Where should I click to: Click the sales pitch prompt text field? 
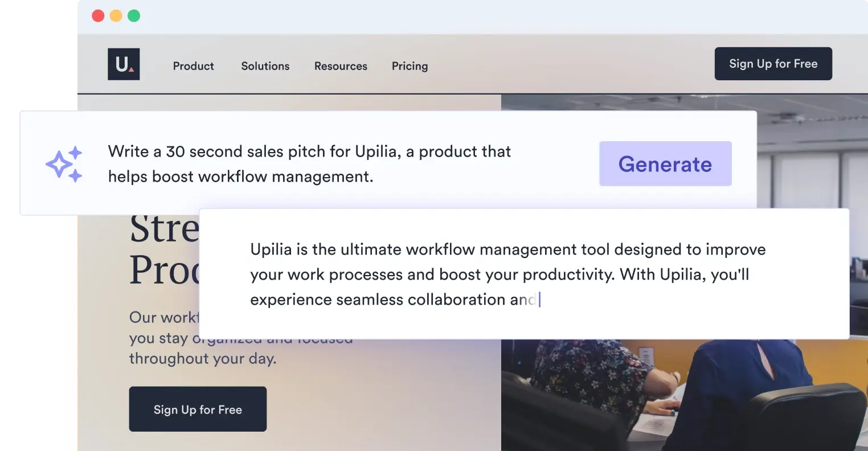click(x=309, y=164)
